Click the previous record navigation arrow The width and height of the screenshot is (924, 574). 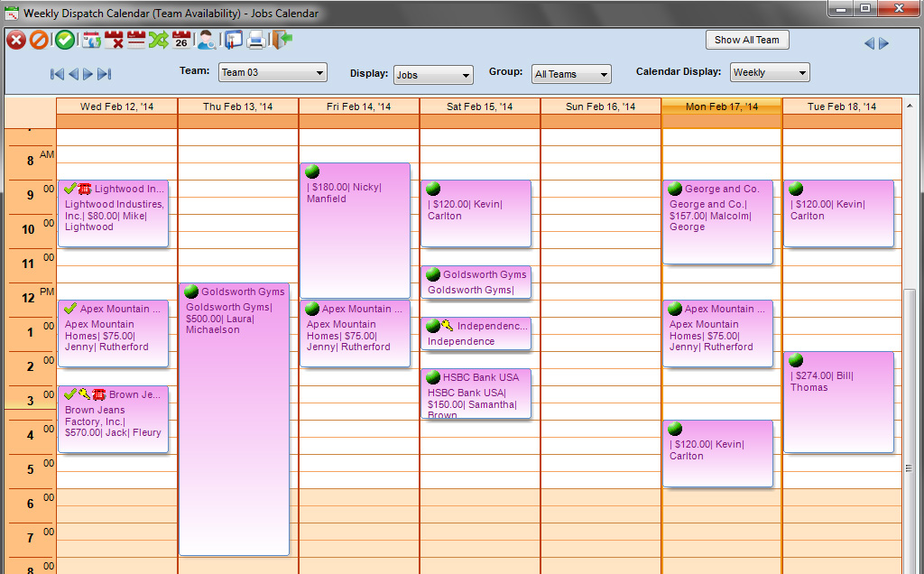click(x=73, y=74)
